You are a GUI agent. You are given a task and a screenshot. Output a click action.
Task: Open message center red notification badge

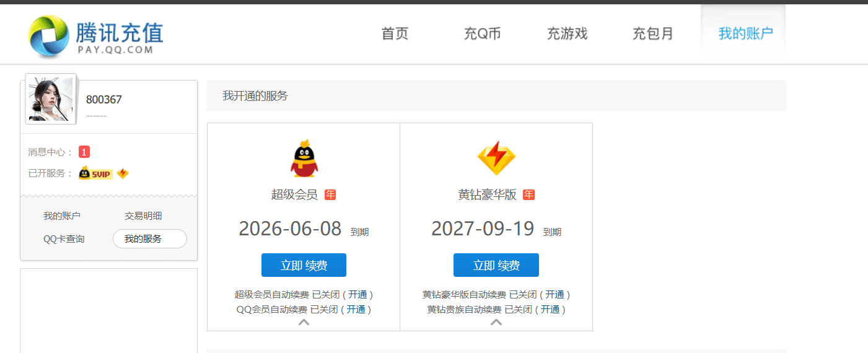pyautogui.click(x=84, y=152)
